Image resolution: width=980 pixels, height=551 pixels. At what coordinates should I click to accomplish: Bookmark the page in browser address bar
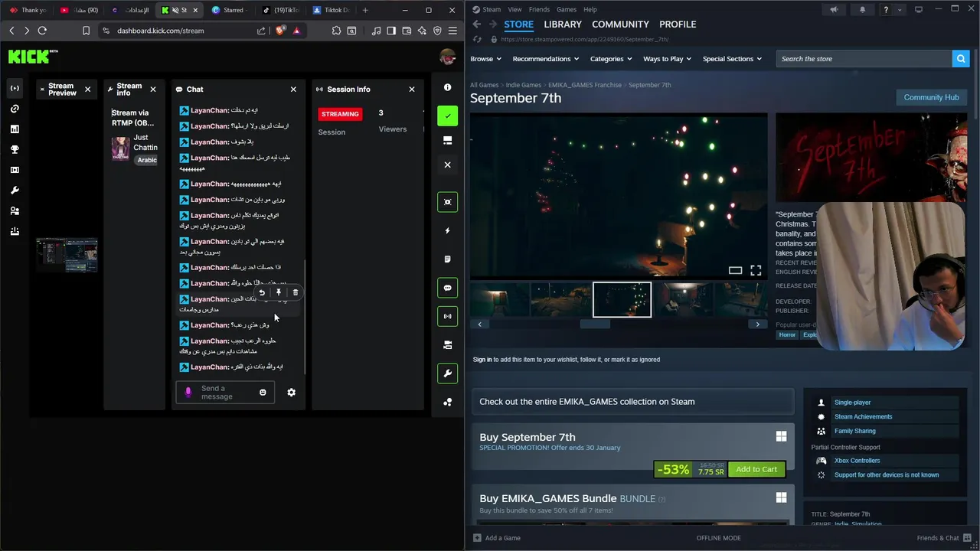[x=86, y=31]
